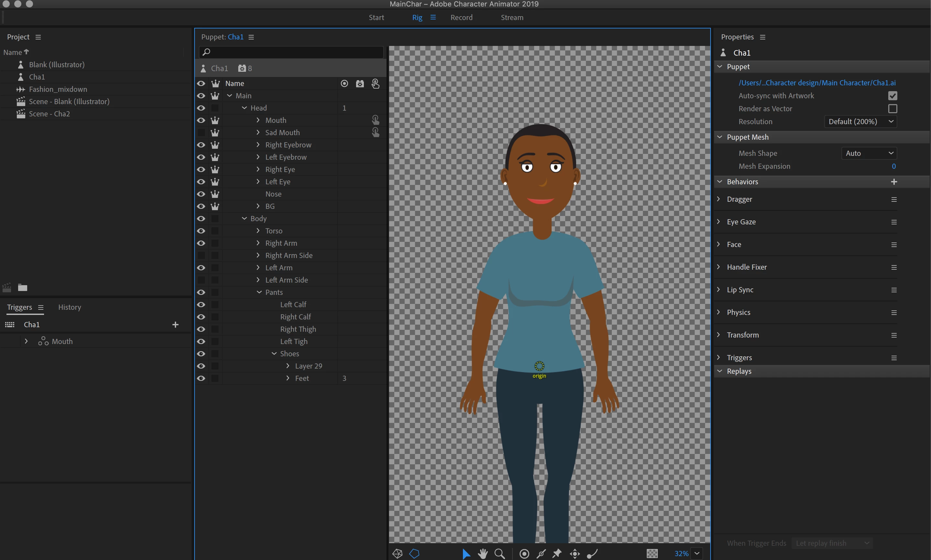Open the History tab
Screen dimensions: 931x560
70,307
